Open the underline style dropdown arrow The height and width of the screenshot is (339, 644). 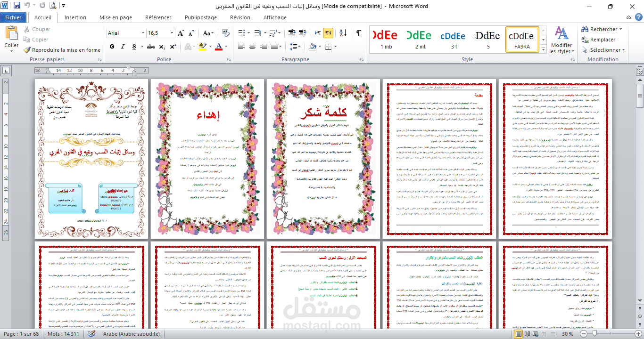coord(142,47)
